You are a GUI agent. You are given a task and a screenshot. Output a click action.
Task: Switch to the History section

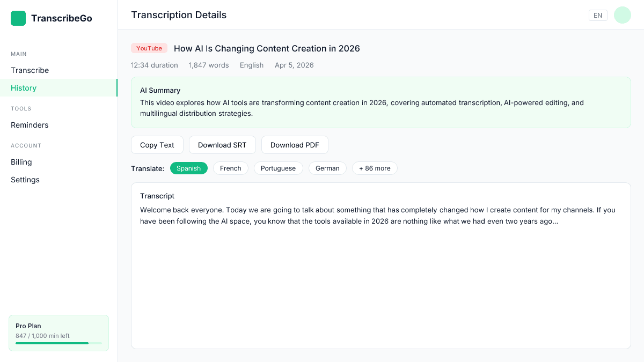pos(23,88)
